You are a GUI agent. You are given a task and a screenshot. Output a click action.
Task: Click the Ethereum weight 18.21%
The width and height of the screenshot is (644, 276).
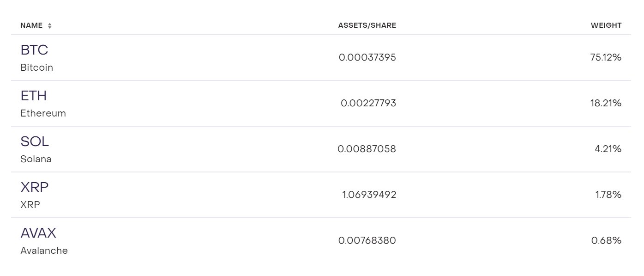[x=607, y=104]
